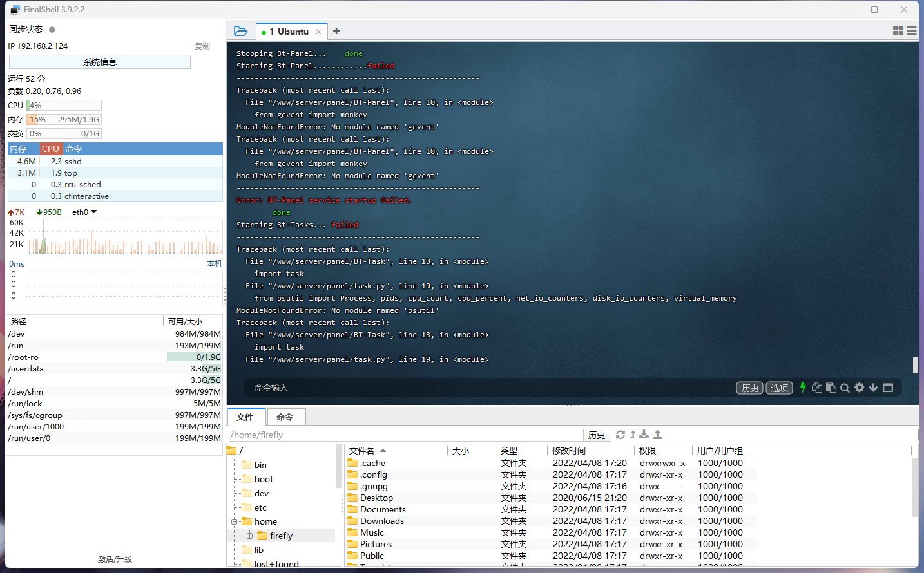
Task: Go up to parent directory arrow
Action: point(633,435)
